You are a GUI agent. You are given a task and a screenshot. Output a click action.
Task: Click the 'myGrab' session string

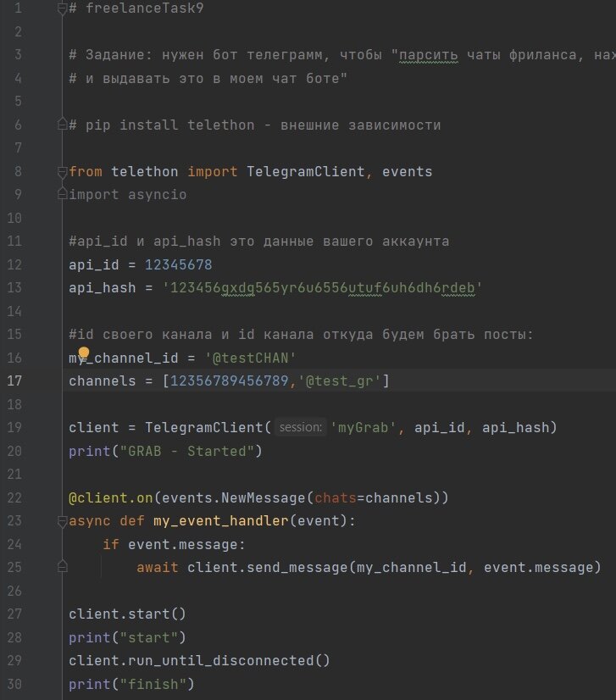click(x=363, y=428)
